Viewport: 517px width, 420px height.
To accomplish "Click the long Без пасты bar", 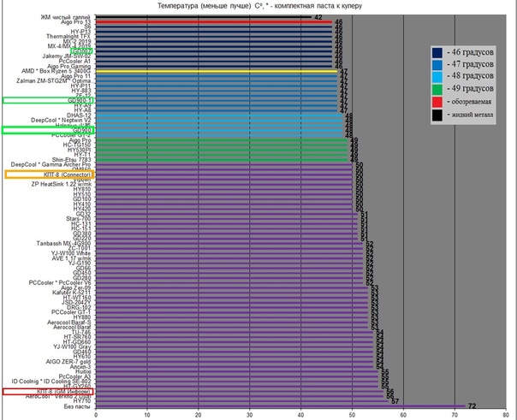I will pyautogui.click(x=281, y=406).
